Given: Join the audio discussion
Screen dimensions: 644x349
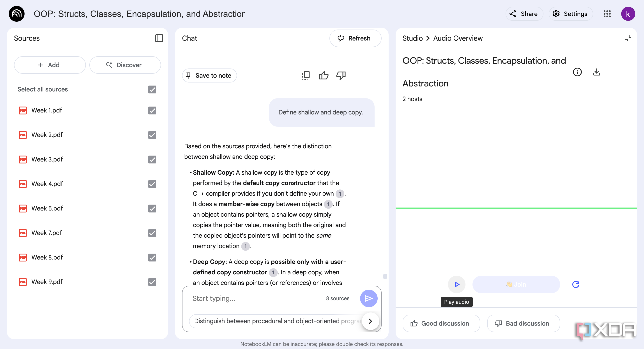Looking at the screenshot, I should coord(516,284).
